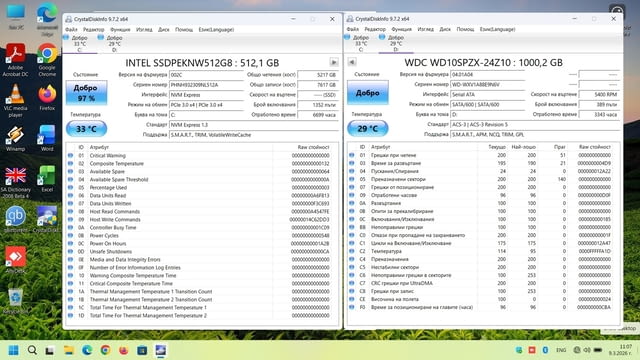
Task: Open 'Функция' menu in left window
Action: pos(120,29)
